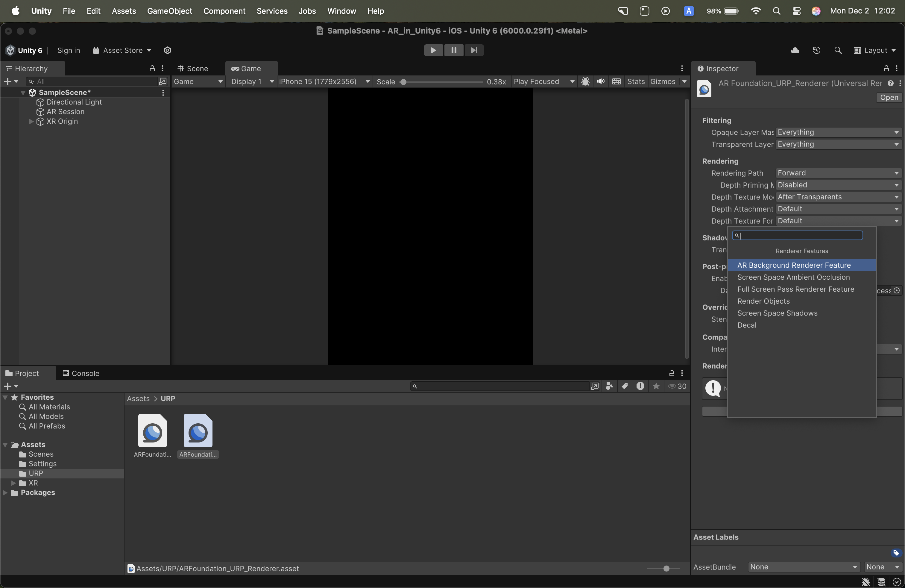The image size is (905, 588).
Task: Switch to the Console tab
Action: pyautogui.click(x=81, y=373)
